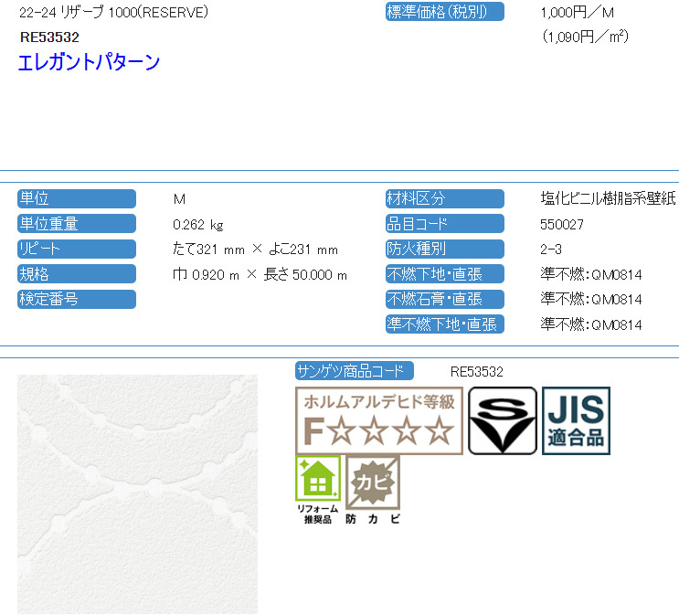Click the fire class value 2-3
The image size is (679, 616).
click(551, 250)
